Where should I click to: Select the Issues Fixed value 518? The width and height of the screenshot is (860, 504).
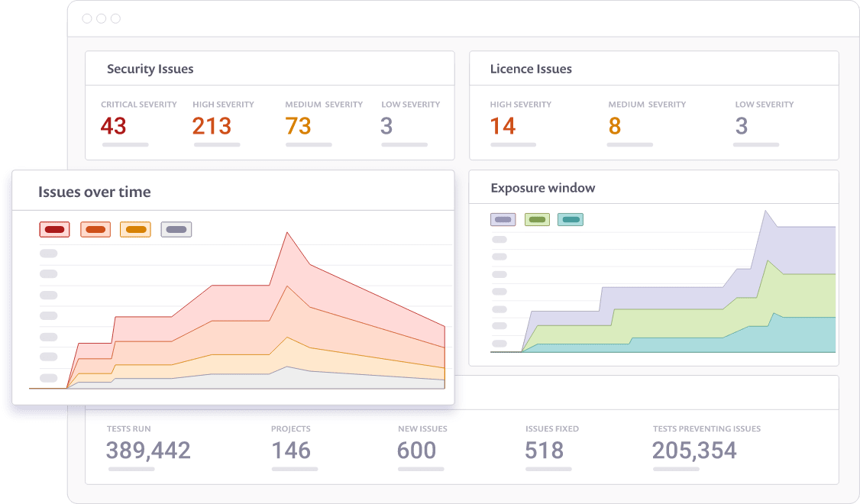pyautogui.click(x=544, y=451)
